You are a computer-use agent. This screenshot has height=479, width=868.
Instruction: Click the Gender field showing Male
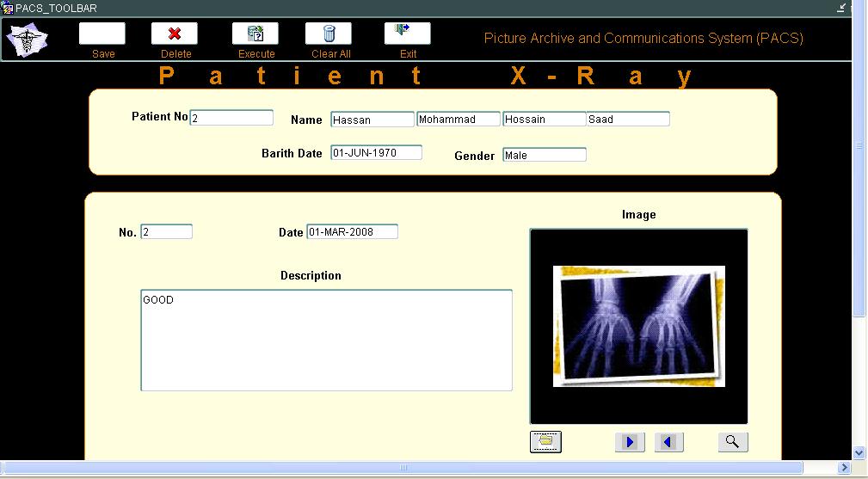(x=545, y=155)
